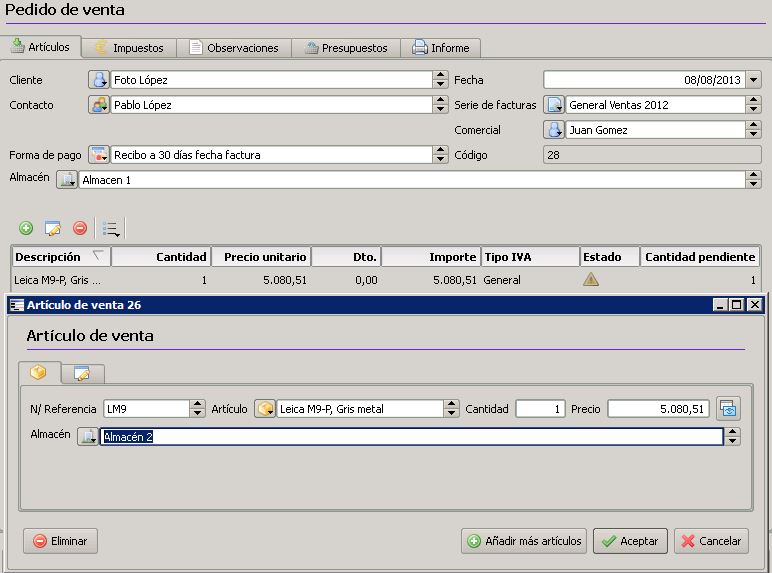Select the notes pencil tab in Artículo de venta
This screenshot has height=573, width=772.
[82, 374]
